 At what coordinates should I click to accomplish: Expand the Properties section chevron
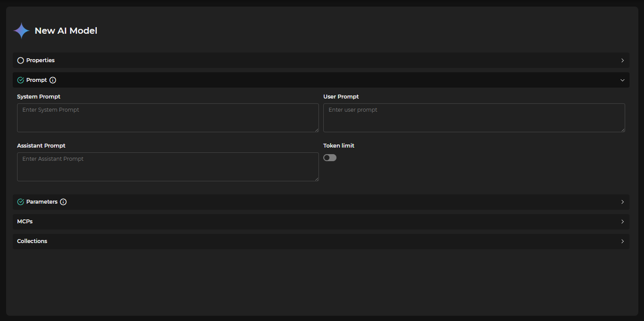pos(623,60)
